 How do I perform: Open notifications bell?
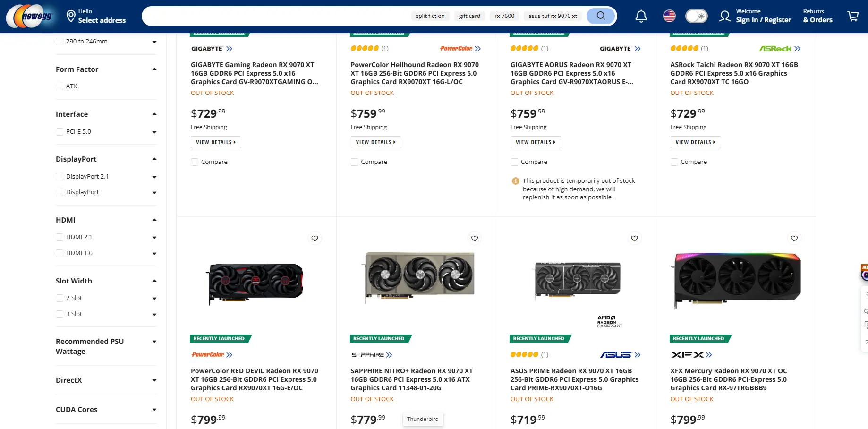641,17
